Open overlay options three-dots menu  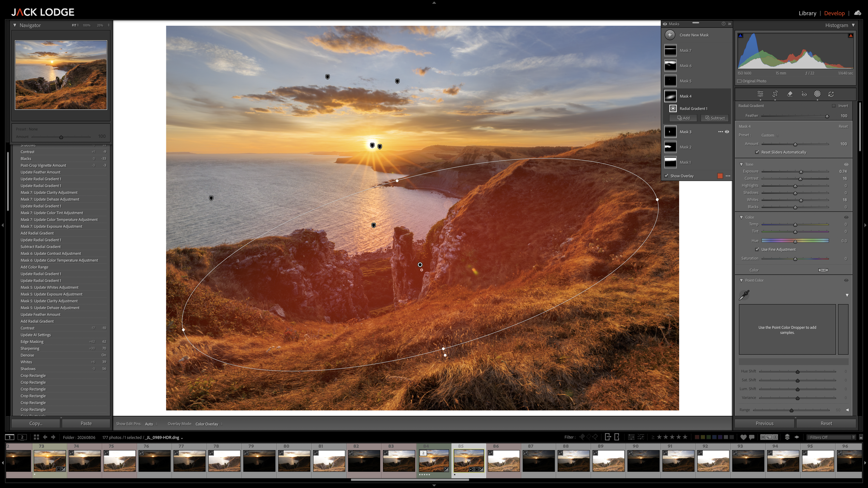coord(728,176)
